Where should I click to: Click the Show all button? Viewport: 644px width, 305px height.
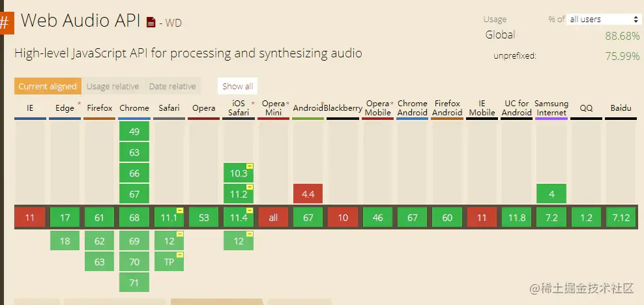click(x=238, y=86)
